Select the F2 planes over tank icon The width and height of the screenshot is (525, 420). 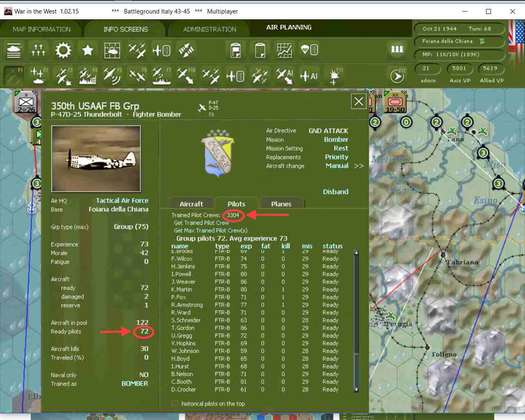tap(38, 75)
